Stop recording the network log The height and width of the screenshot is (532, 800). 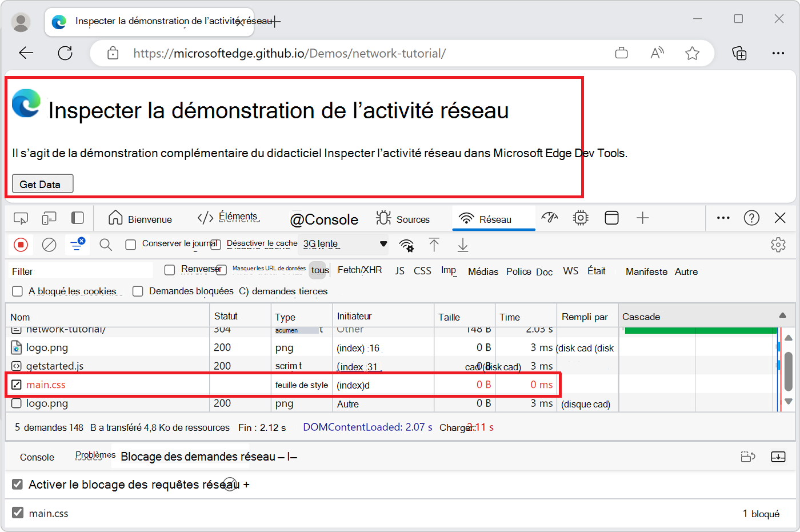(x=21, y=245)
